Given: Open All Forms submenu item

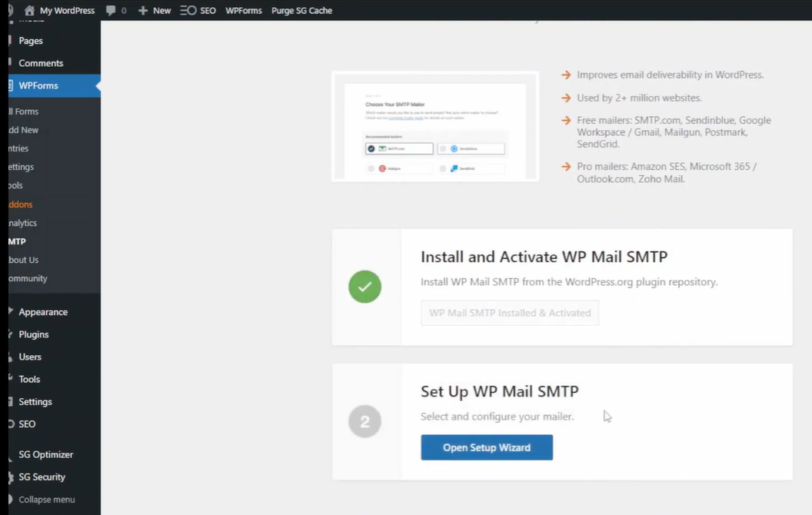Looking at the screenshot, I should (x=23, y=111).
